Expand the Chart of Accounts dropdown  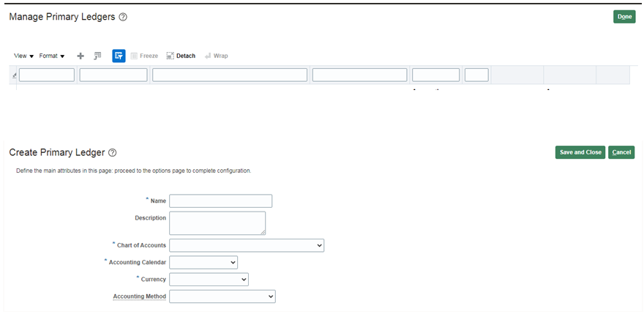coord(247,245)
